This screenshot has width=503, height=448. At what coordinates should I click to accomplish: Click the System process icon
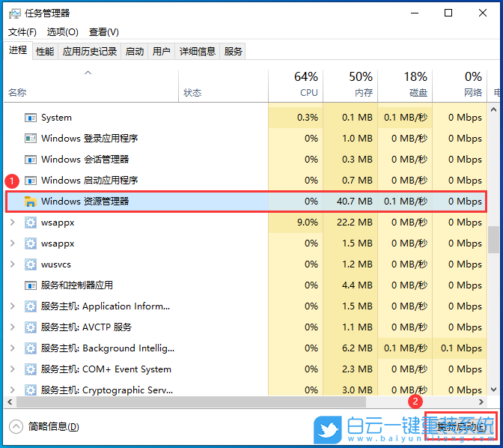coord(31,118)
